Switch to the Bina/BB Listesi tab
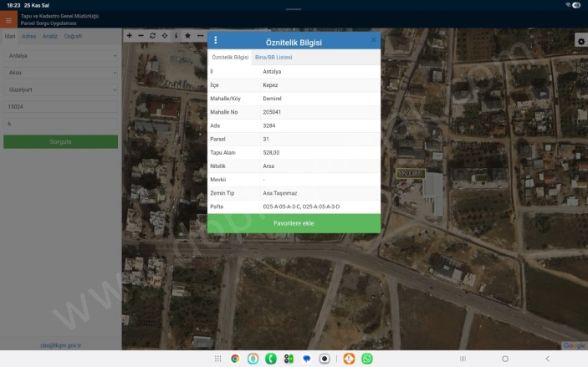 [273, 58]
